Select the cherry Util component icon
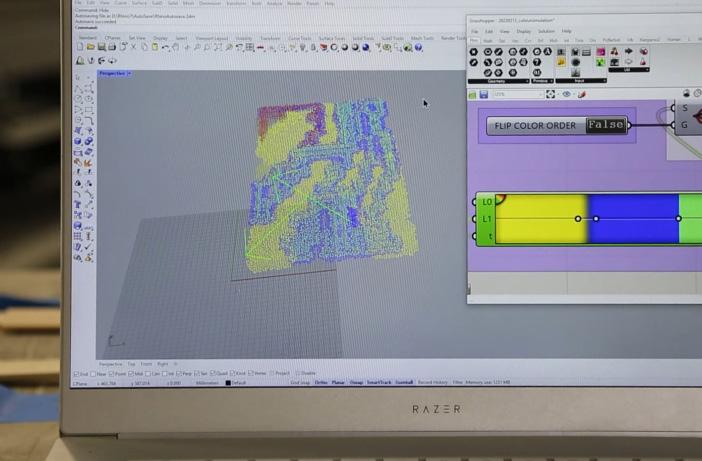Screen dimensions: 702x461 (x=614, y=51)
